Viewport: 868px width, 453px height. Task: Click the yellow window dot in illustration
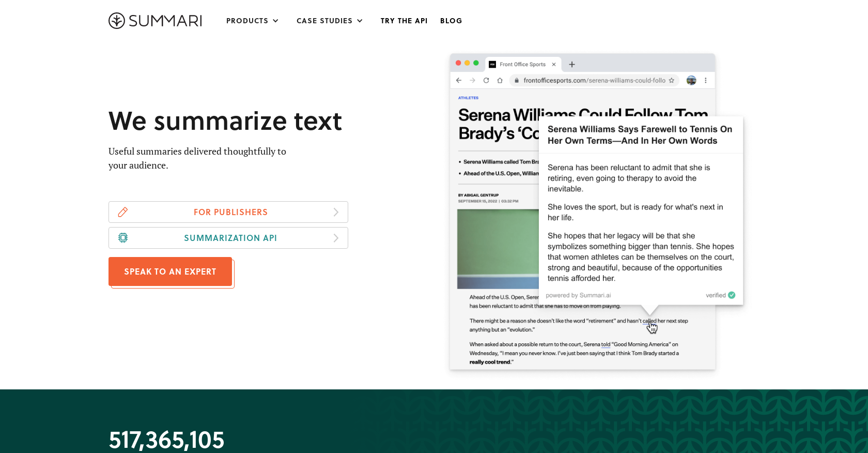coord(467,63)
